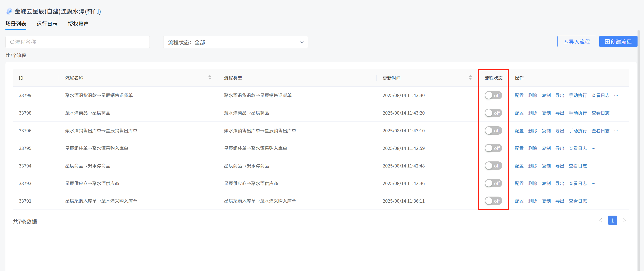The height and width of the screenshot is (271, 644).
Task: Switch on flow 33793 status toggle
Action: coord(493,183)
